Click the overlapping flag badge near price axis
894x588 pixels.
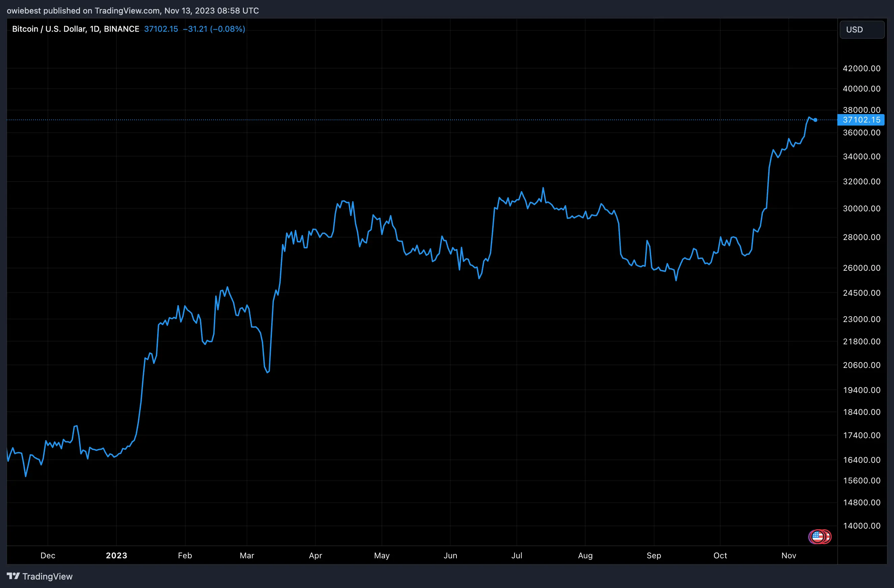pos(820,537)
